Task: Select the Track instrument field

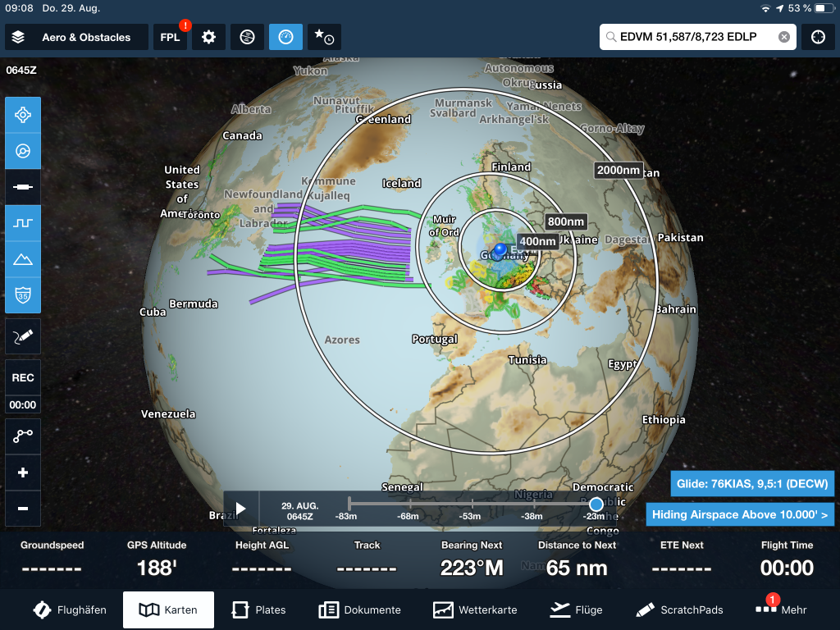Action: point(367,559)
